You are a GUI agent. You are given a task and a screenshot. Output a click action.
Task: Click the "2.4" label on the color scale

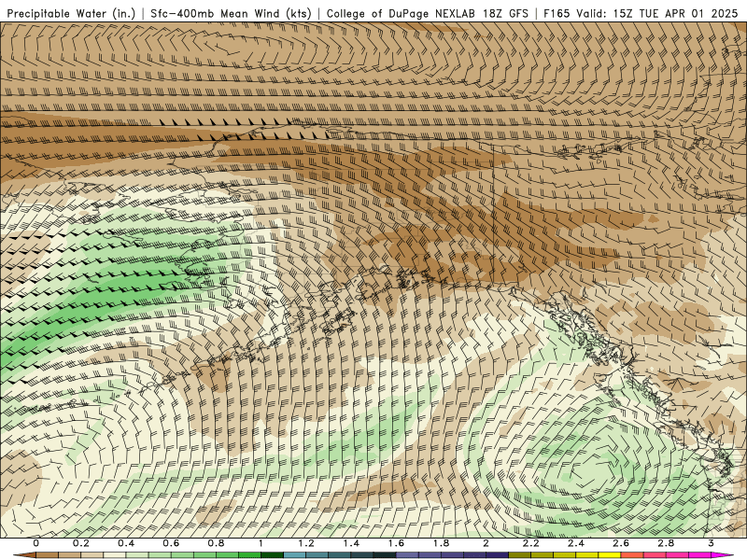click(576, 543)
